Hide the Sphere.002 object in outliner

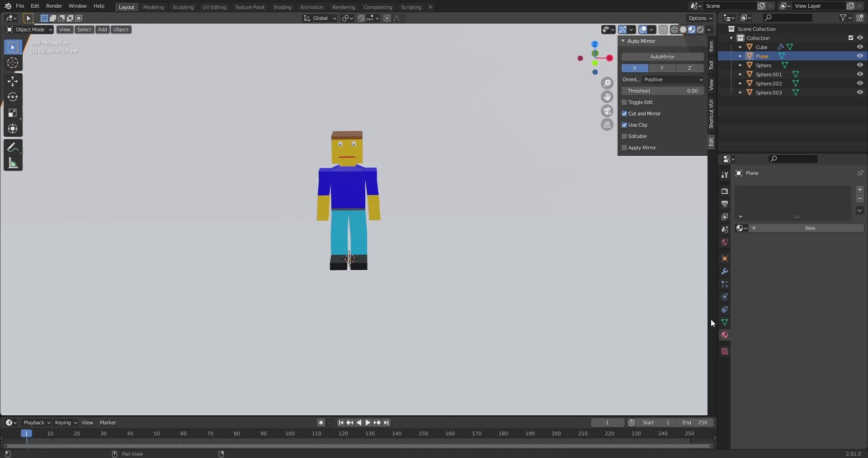pos(859,83)
